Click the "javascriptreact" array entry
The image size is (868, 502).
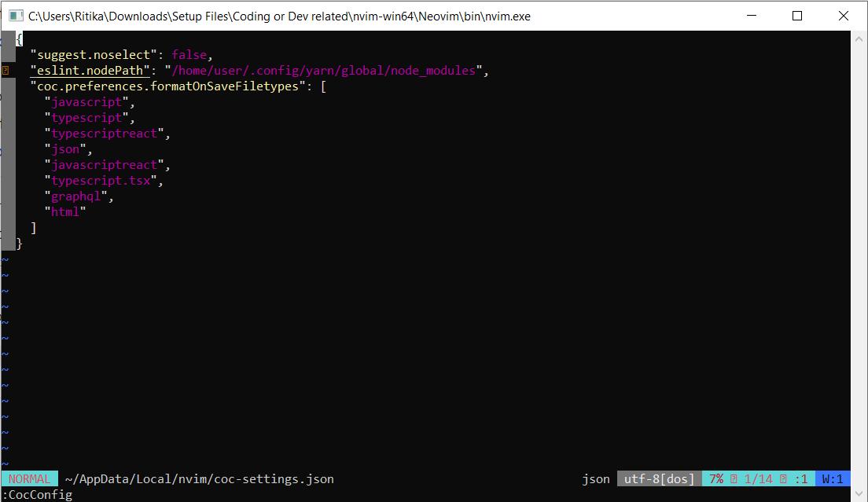[104, 165]
